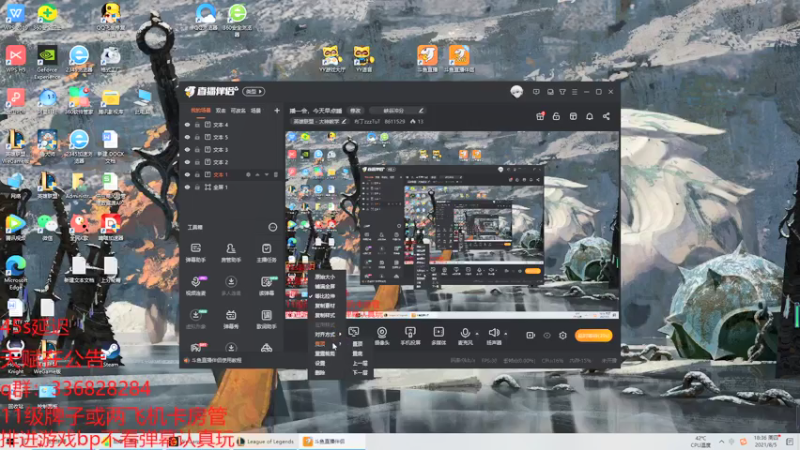Viewport: 800px width, 450px height.
Task: Start recording with the camcorder icon
Action: [531, 335]
